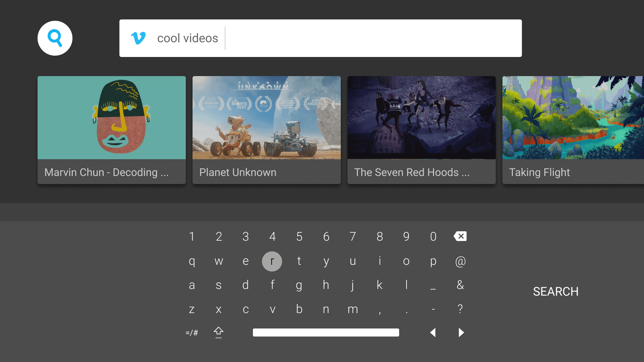This screenshot has height=362, width=644.
Task: Tap the 'h' letter key
Action: point(326,285)
